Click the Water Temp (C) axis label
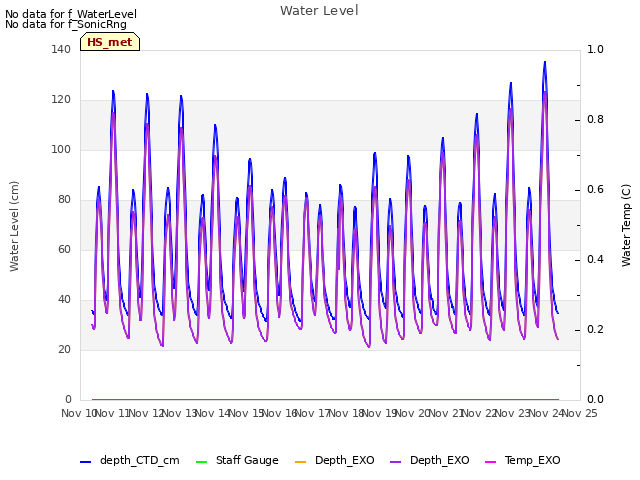Viewport: 640px width, 480px height. 626,225
